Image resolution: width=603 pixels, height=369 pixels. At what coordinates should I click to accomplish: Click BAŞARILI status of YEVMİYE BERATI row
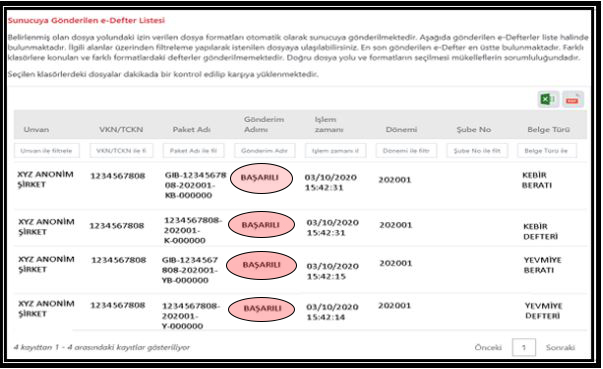click(262, 265)
